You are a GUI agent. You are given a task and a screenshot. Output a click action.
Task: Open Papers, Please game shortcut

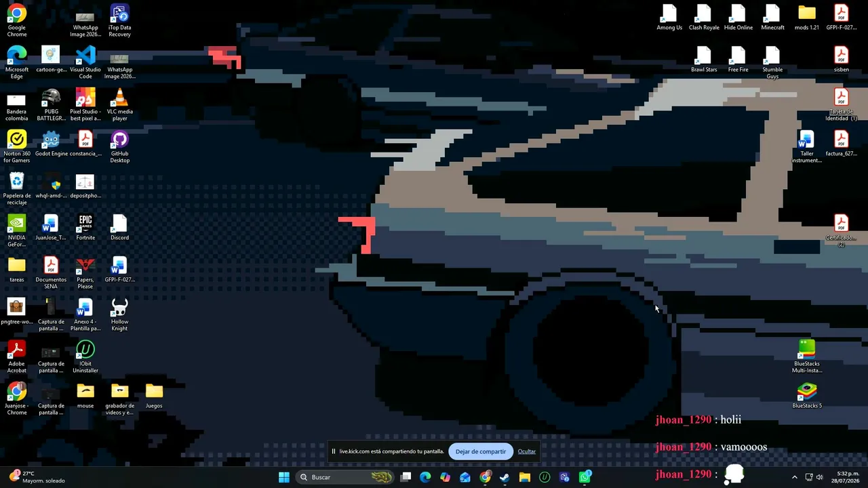pyautogui.click(x=85, y=273)
